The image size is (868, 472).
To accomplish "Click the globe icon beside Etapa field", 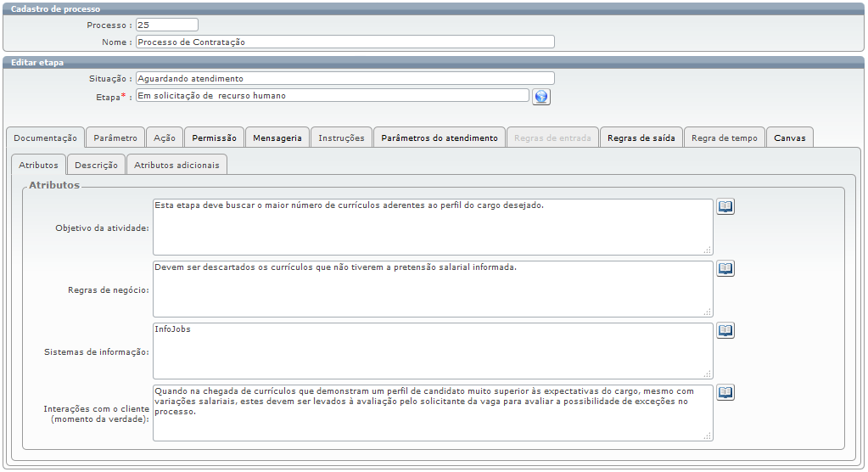I will tap(541, 97).
